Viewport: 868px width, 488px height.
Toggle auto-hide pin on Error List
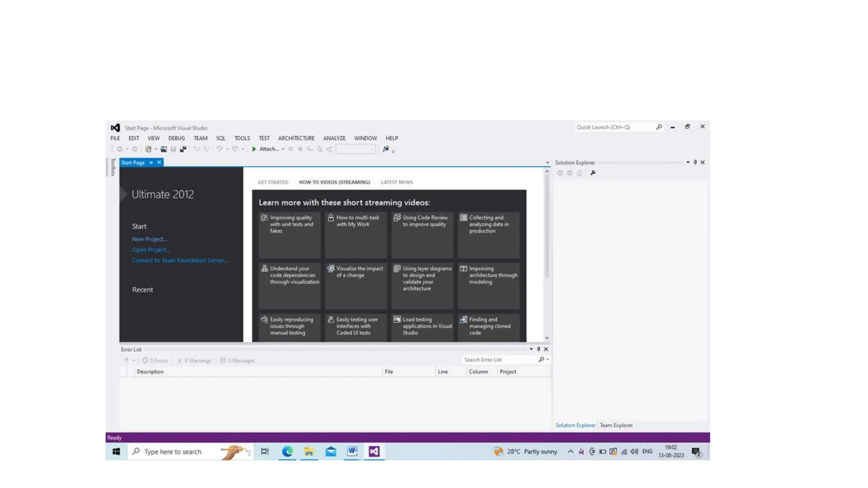click(x=538, y=349)
